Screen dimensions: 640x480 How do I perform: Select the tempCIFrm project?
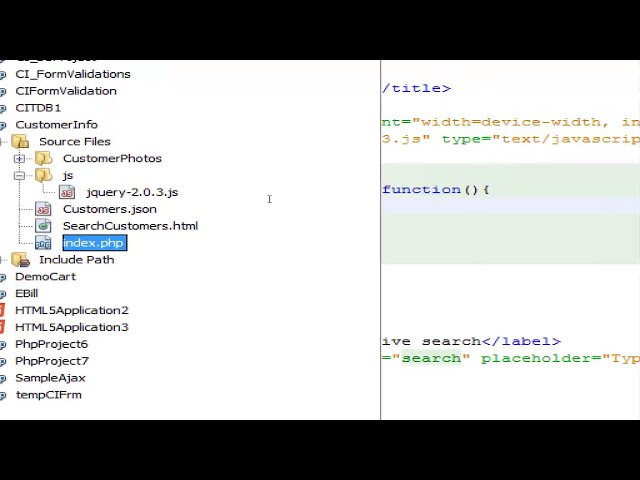click(49, 395)
